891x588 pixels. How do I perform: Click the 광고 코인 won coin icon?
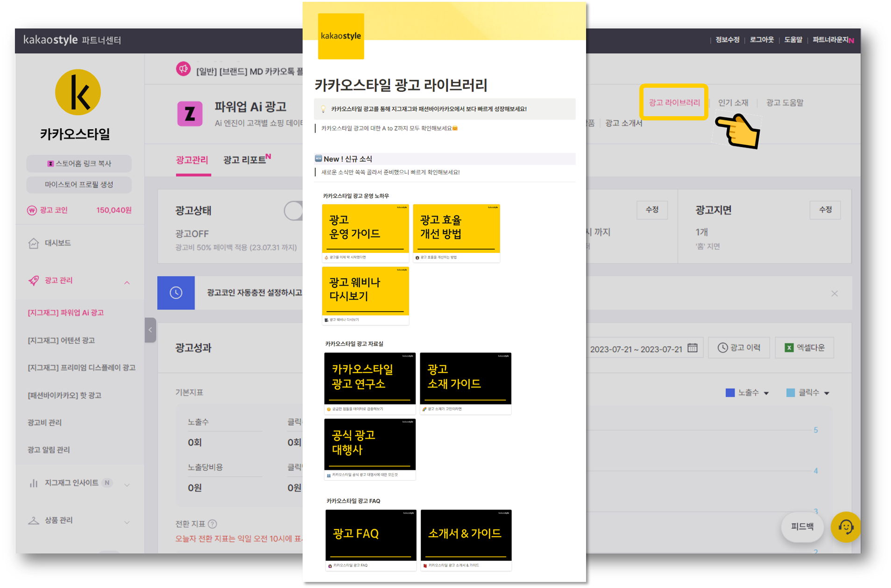32,210
